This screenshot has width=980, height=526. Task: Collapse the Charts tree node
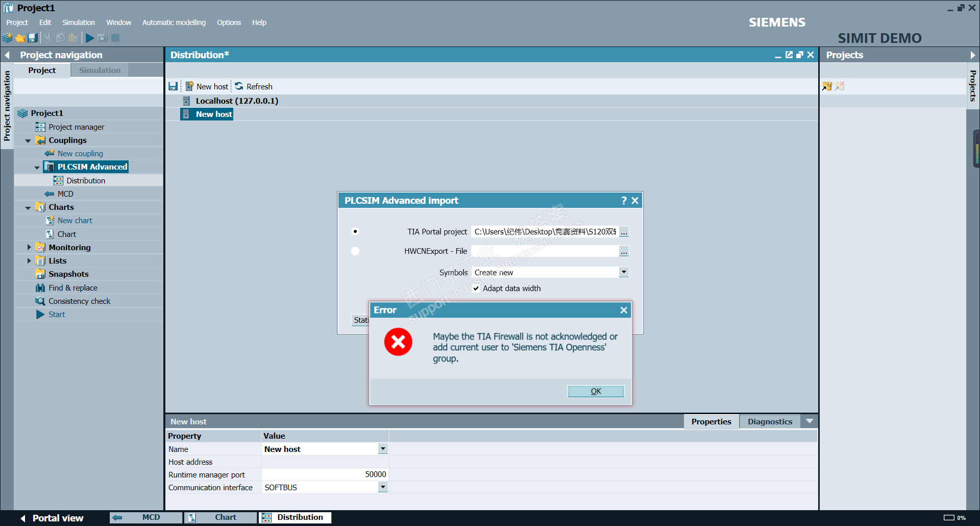(x=28, y=207)
